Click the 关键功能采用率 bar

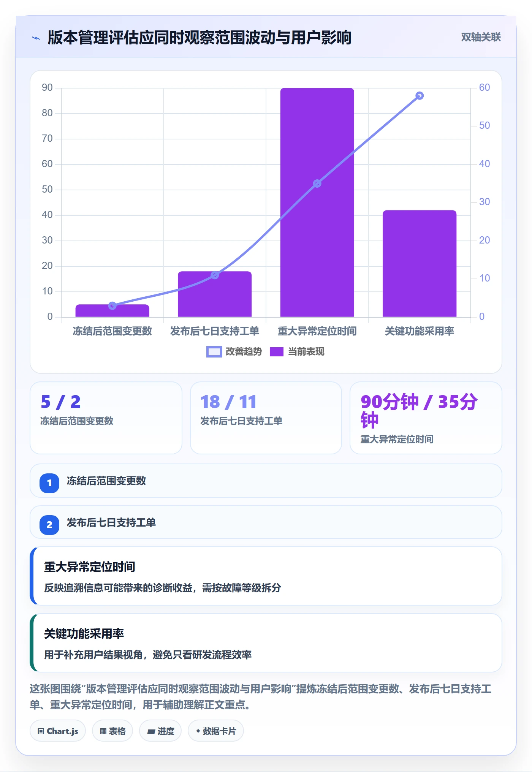coord(420,263)
